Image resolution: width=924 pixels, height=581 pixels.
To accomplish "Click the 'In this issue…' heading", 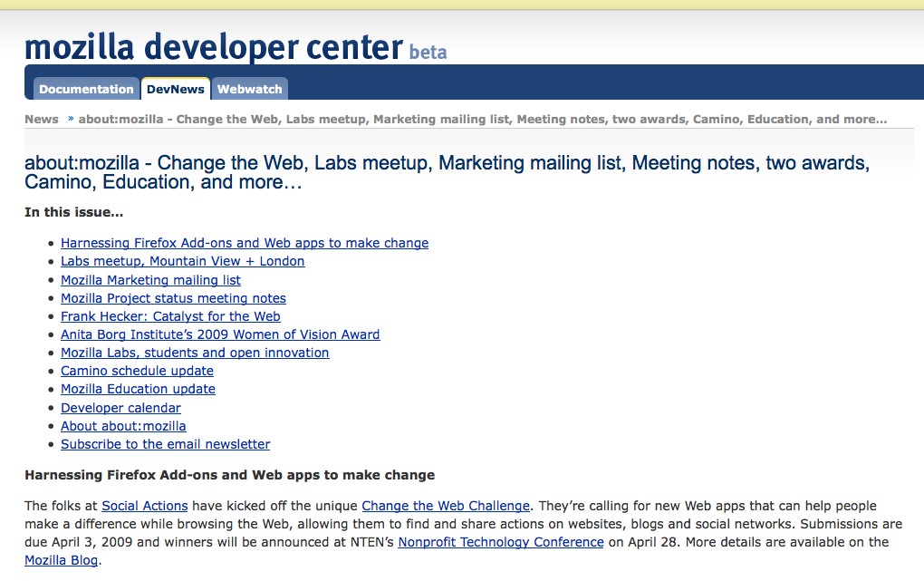I will [74, 212].
